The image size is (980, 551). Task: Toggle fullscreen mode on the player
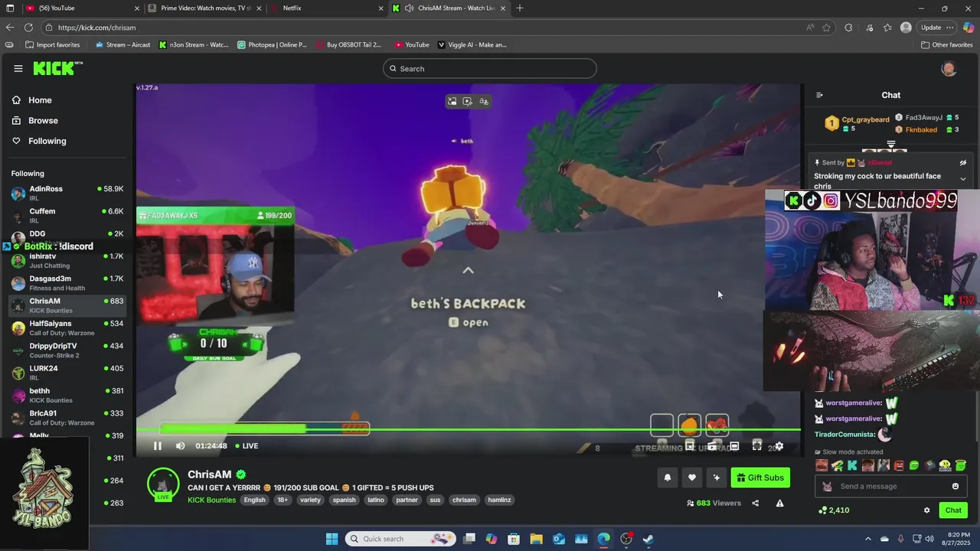coord(756,445)
